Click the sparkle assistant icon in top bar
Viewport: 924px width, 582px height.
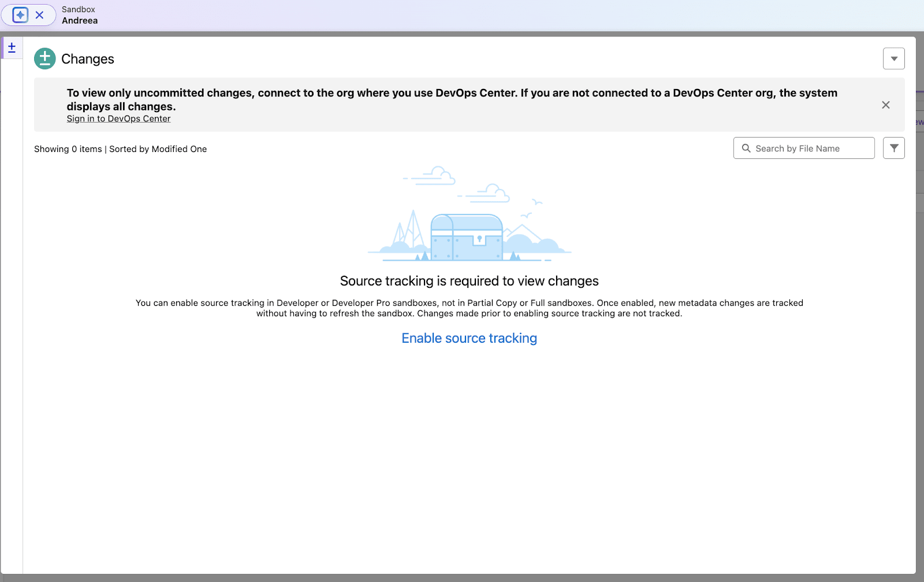pyautogui.click(x=20, y=15)
